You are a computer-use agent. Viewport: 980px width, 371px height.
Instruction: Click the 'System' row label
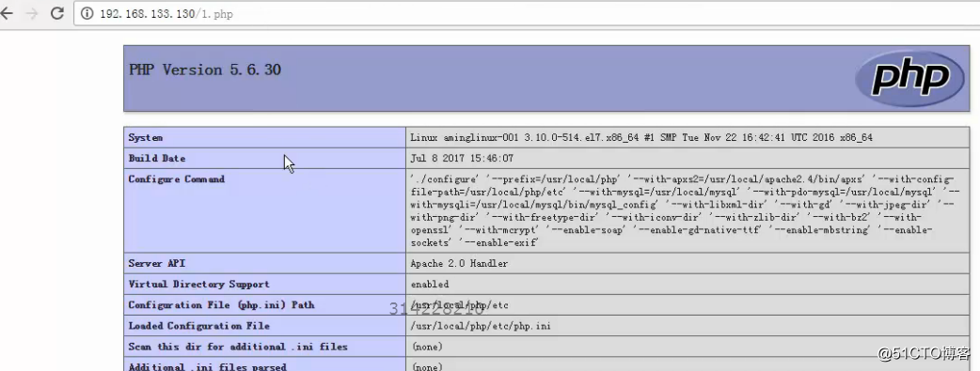point(145,137)
